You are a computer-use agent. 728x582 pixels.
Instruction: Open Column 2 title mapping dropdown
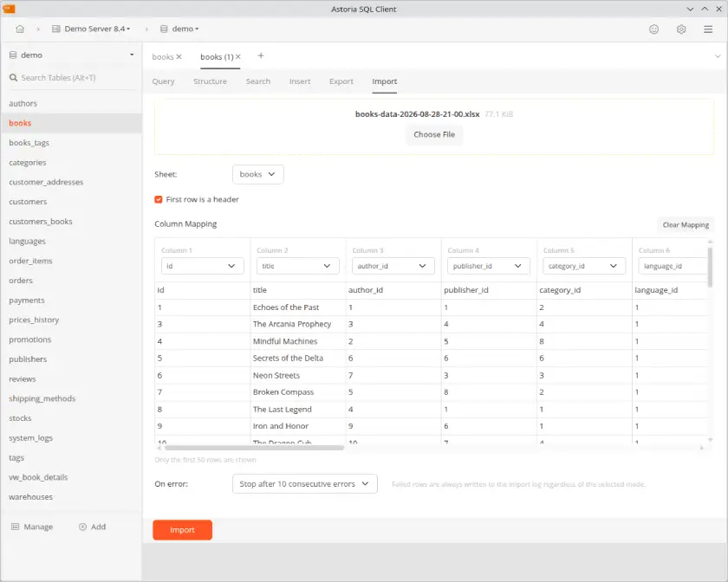(297, 266)
